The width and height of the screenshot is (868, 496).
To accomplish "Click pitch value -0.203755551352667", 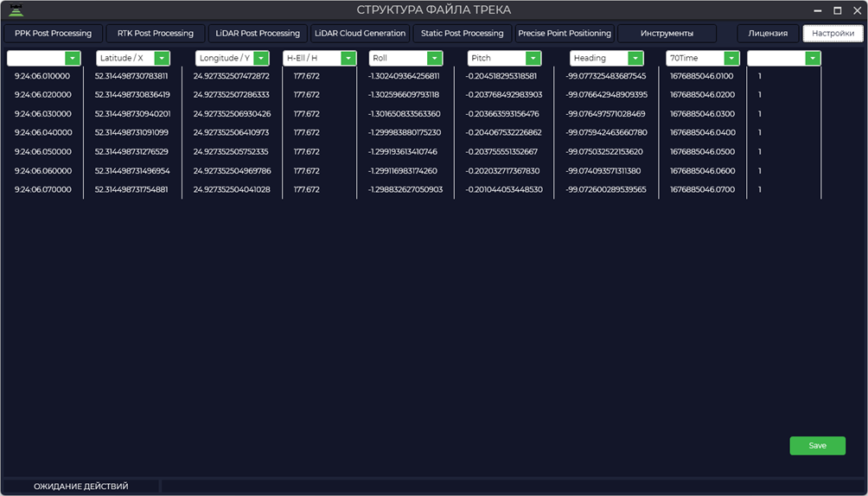I will tap(501, 152).
